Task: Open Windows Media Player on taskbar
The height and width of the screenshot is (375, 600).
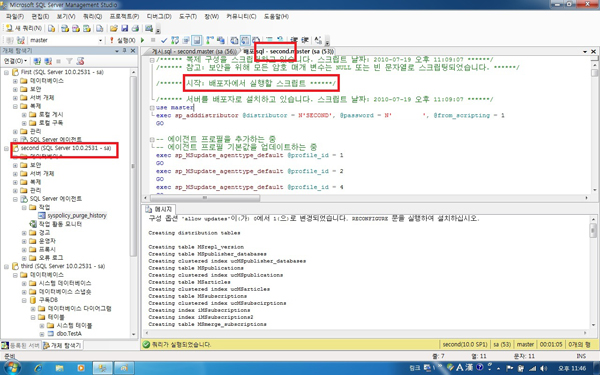Action: pyautogui.click(x=81, y=368)
